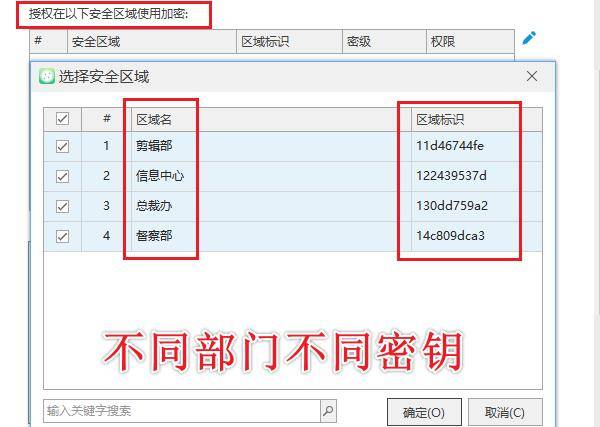Image resolution: width=600 pixels, height=427 pixels.
Task: Click the green dialog title icon
Action: (x=46, y=76)
